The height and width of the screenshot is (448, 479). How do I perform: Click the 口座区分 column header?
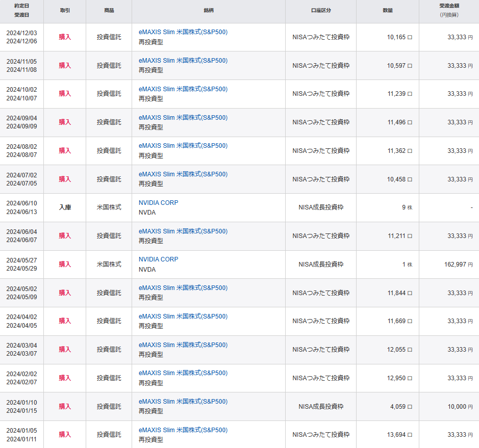[x=320, y=11]
